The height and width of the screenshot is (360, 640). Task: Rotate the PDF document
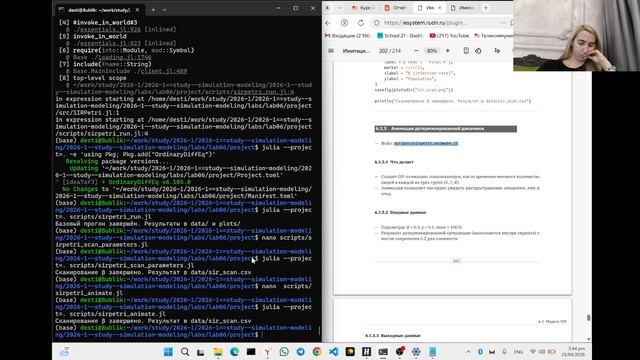(x=478, y=51)
